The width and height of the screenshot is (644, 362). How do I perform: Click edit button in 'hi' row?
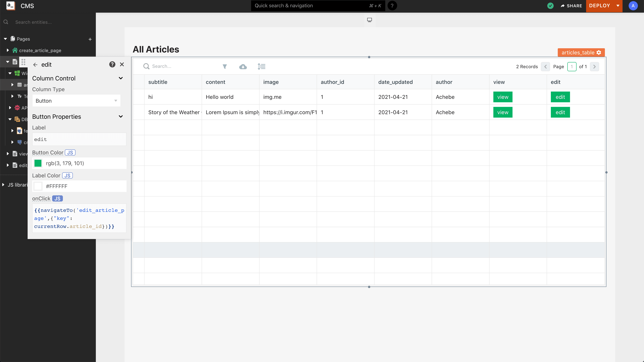[x=560, y=97]
